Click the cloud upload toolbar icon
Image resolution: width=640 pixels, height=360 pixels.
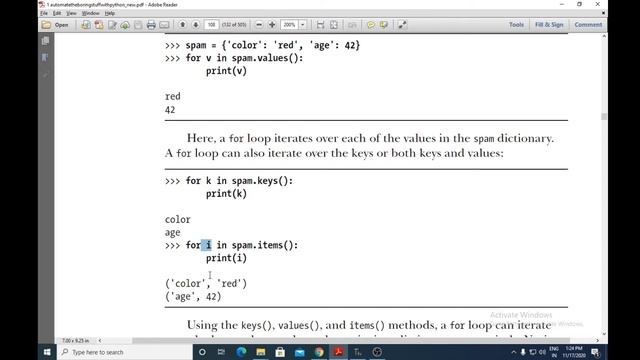click(125, 25)
